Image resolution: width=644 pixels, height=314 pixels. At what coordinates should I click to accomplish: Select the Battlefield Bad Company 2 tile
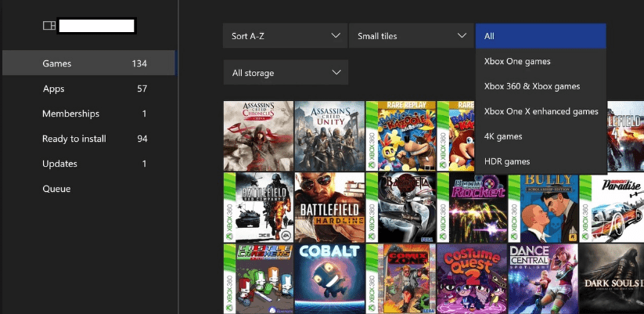(x=258, y=208)
